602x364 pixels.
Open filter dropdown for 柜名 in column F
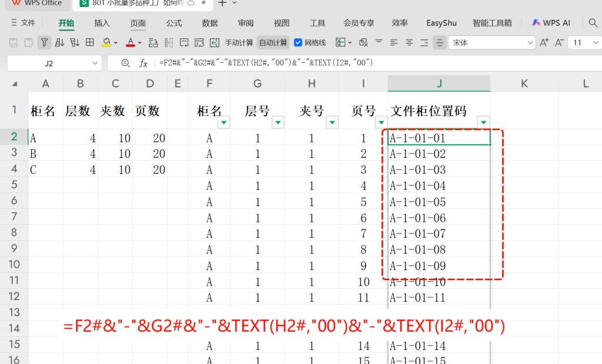pos(223,122)
